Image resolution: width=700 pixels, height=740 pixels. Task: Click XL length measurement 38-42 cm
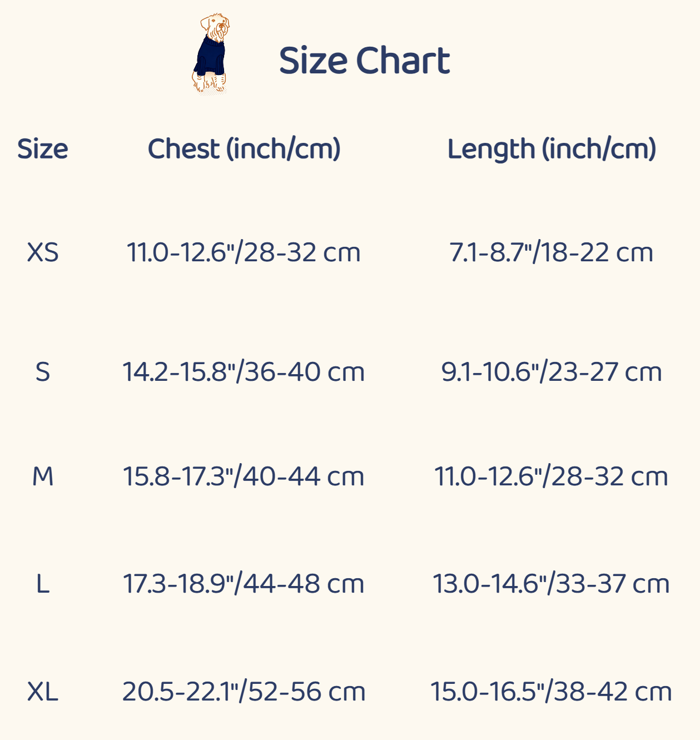[552, 692]
